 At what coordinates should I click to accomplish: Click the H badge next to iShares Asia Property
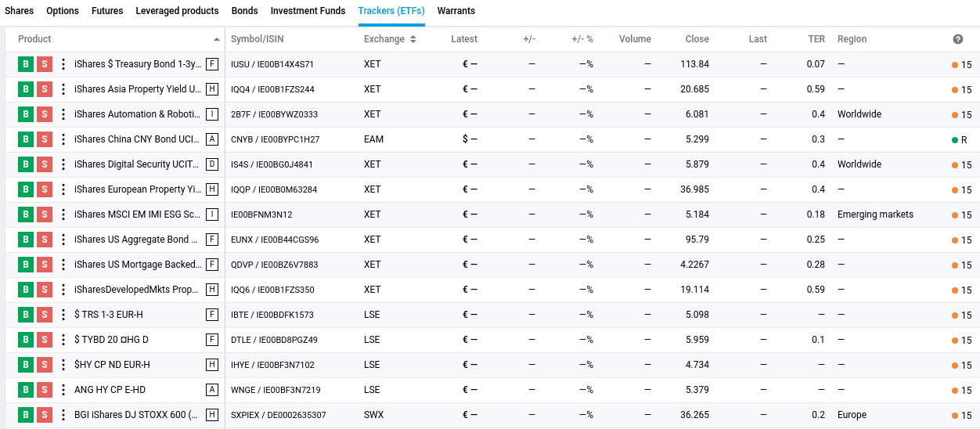pyautogui.click(x=211, y=89)
